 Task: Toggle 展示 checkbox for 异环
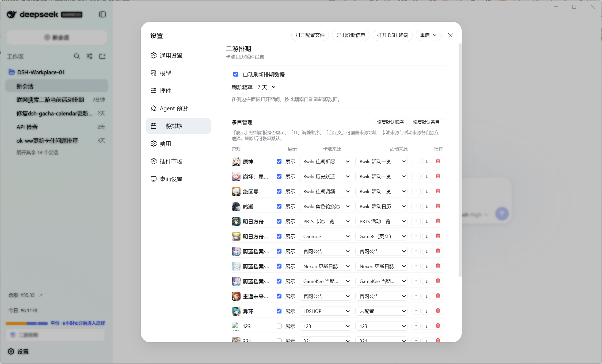[x=279, y=311]
